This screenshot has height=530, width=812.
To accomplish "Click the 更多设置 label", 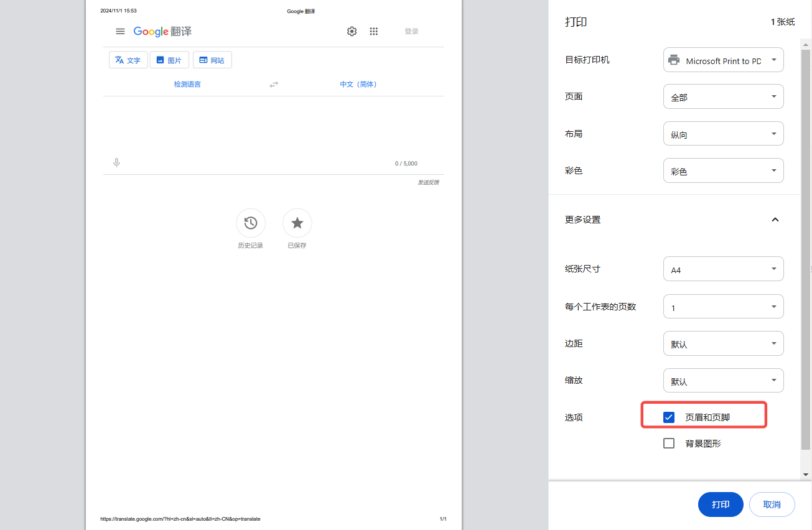I will [x=583, y=220].
